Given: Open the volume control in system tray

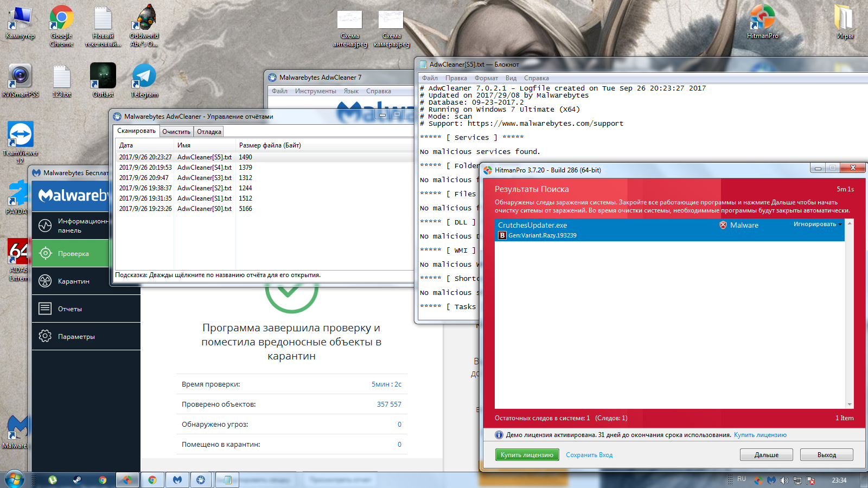Looking at the screenshot, I should click(784, 480).
